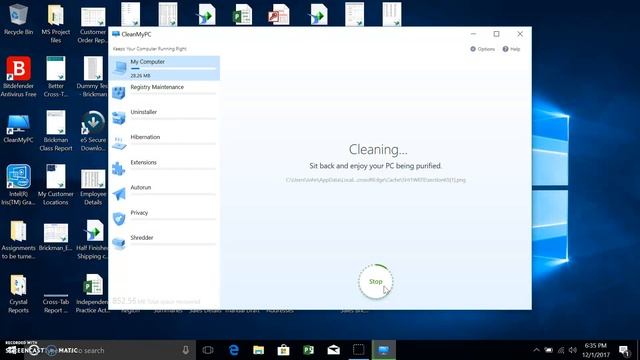Select the Cross-Tab Report desktop file

click(x=56, y=303)
